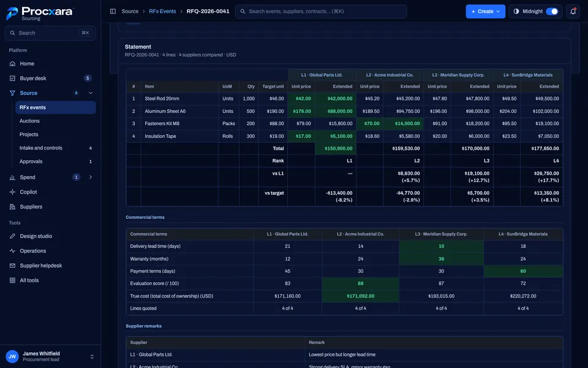Click RFQ-2026-0041 breadcrumb
Screen dimensions: 588x368
pos(208,11)
